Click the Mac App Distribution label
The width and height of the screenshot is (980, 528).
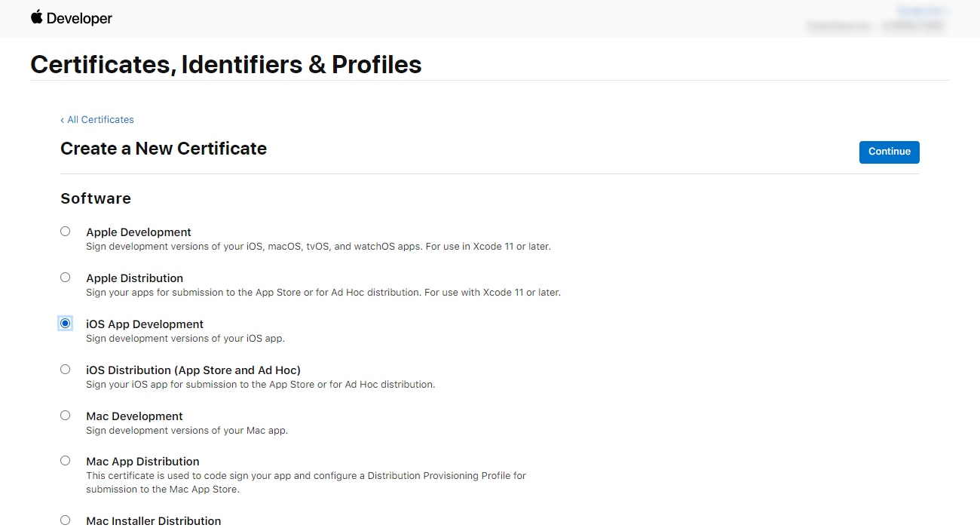[143, 462]
